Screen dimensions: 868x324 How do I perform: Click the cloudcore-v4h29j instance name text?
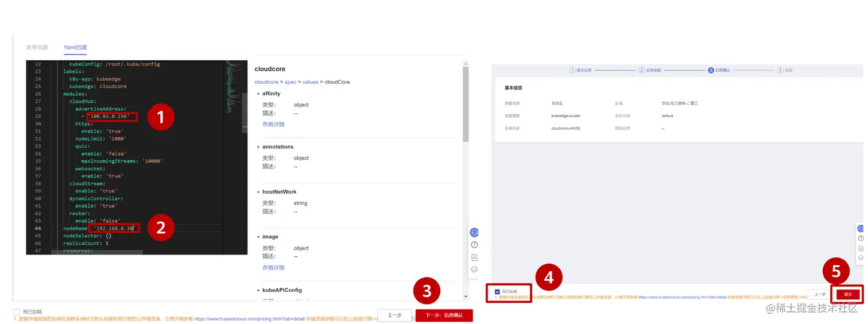565,129
